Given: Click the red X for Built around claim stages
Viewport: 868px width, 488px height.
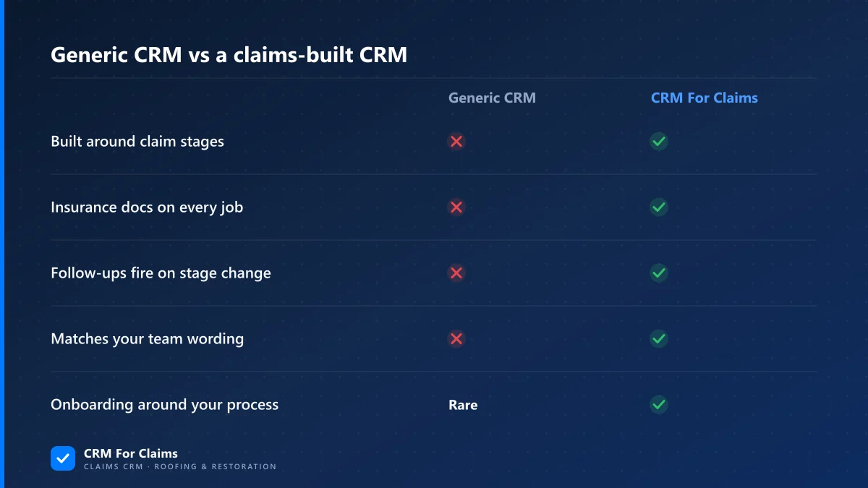Looking at the screenshot, I should (x=456, y=142).
